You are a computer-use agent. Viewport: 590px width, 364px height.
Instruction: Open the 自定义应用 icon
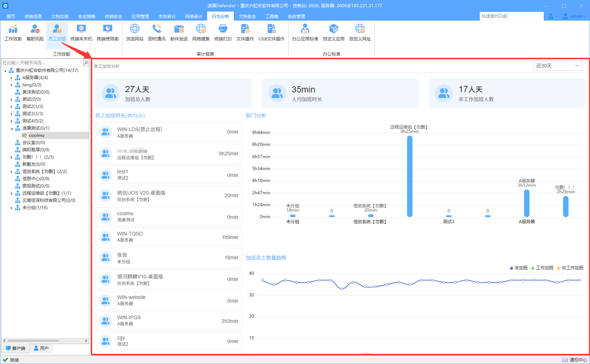pos(334,32)
